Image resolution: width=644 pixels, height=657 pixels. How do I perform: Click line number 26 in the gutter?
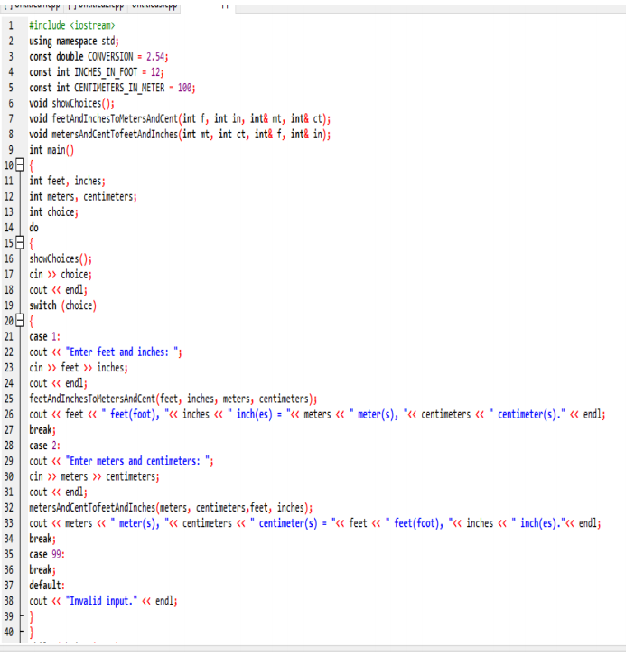pyautogui.click(x=9, y=414)
